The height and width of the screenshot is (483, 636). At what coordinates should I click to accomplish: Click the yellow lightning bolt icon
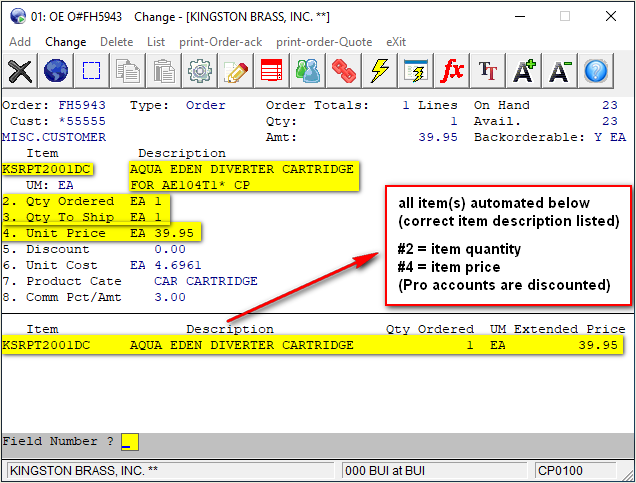pos(379,71)
